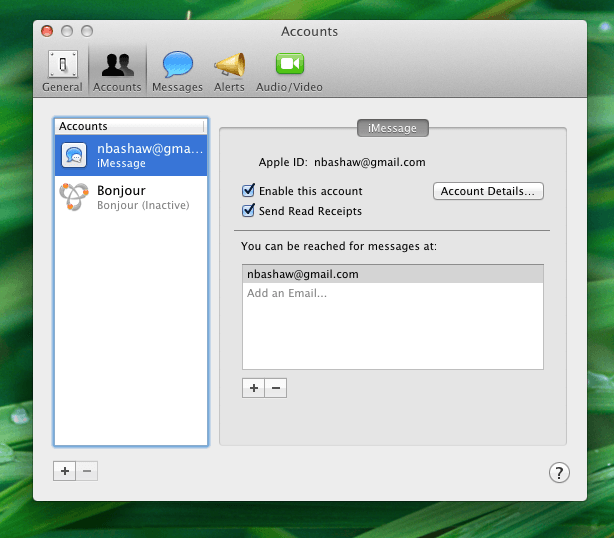This screenshot has height=538, width=614.
Task: Add a new account with plus button
Action: coord(65,471)
